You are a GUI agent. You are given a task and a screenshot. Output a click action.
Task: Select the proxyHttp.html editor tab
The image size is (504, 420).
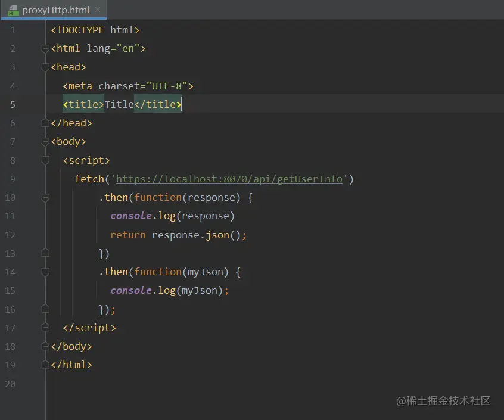(54, 10)
